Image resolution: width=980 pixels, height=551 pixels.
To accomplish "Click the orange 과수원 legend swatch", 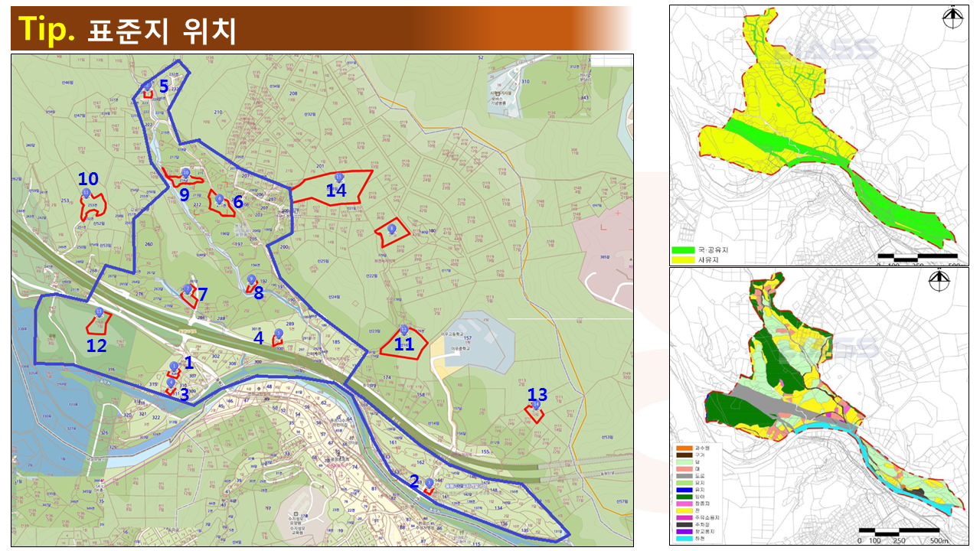I will pos(683,448).
